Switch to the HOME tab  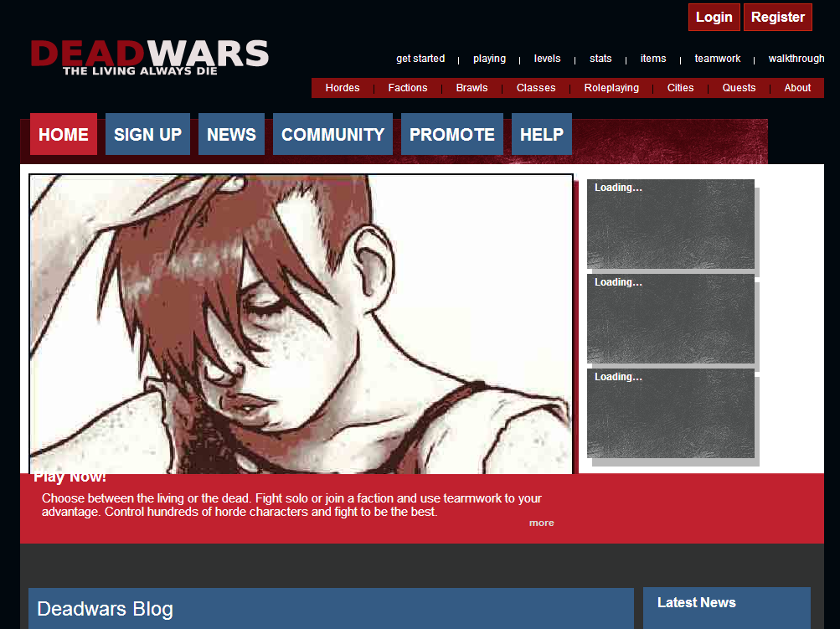[64, 134]
